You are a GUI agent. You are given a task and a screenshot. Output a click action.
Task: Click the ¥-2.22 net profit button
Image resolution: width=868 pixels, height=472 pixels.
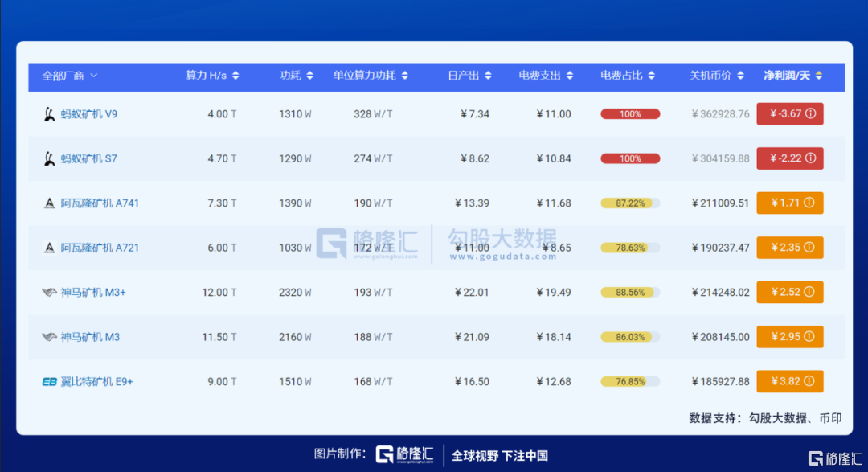pos(790,158)
